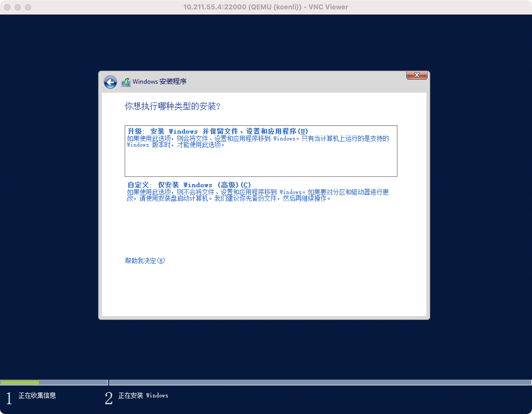Click the 正在收集信息 step label
This screenshot has height=414, width=532.
(x=37, y=396)
